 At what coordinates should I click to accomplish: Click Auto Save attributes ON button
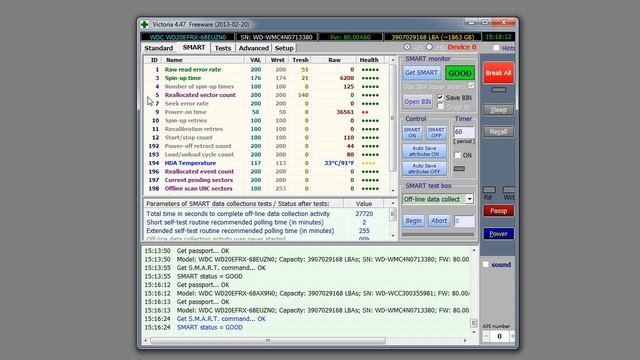point(424,151)
